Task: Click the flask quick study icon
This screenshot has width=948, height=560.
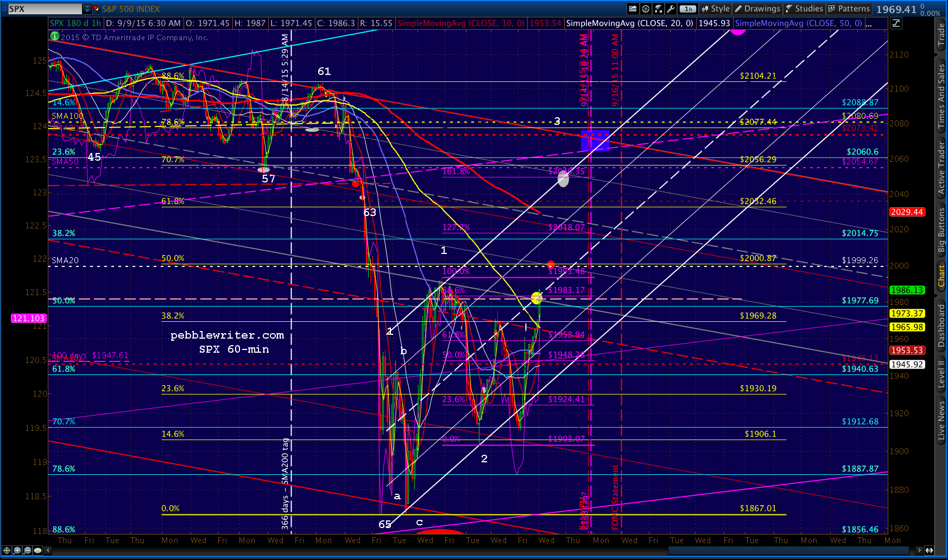Action: pyautogui.click(x=658, y=9)
